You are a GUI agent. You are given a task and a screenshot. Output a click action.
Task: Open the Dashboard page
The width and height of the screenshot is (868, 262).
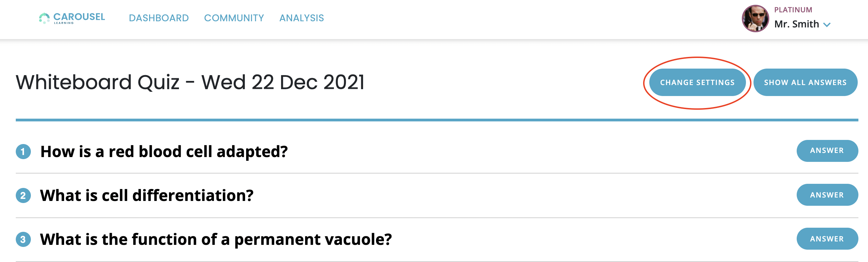pos(159,18)
